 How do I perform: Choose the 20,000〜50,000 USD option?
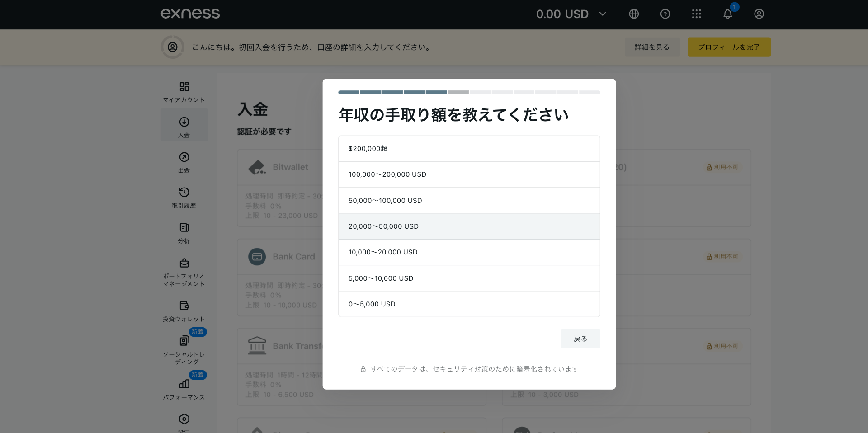469,226
